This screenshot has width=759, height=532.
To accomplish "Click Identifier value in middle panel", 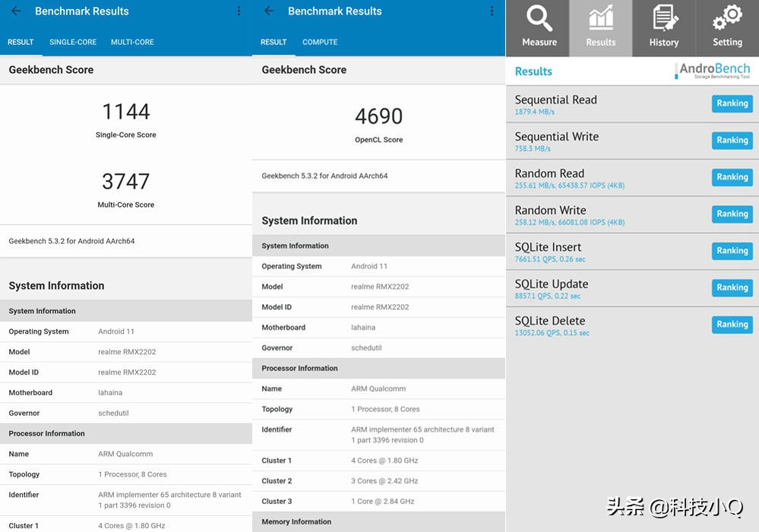I will (422, 435).
